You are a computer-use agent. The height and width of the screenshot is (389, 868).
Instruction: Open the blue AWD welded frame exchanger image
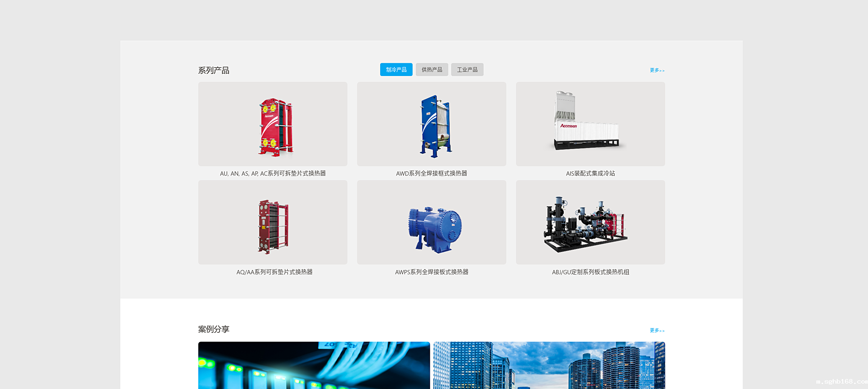pos(431,124)
